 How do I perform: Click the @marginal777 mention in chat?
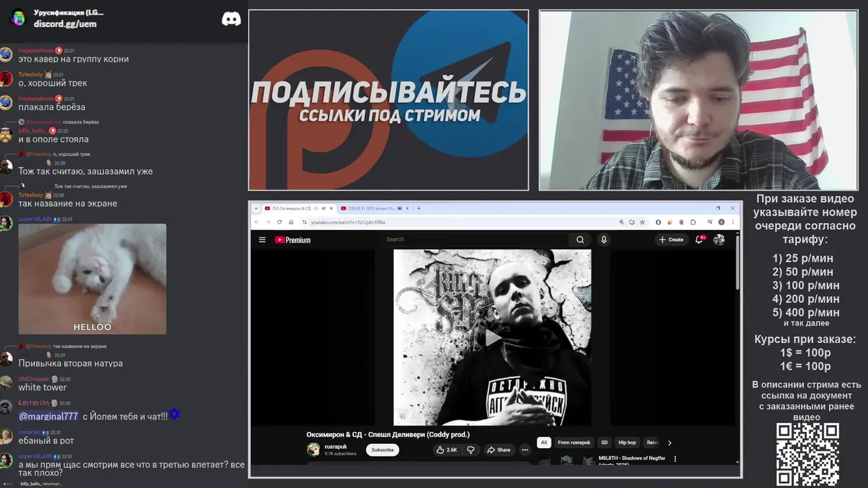48,416
